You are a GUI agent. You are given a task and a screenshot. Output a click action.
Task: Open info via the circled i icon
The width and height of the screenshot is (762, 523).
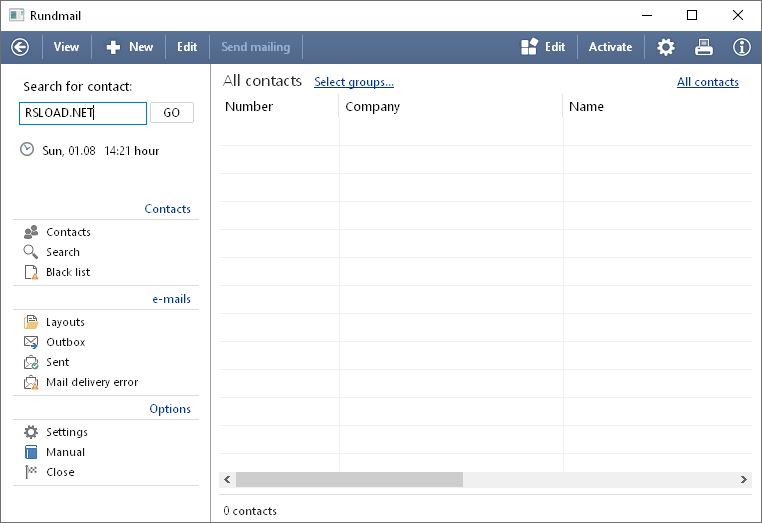742,47
